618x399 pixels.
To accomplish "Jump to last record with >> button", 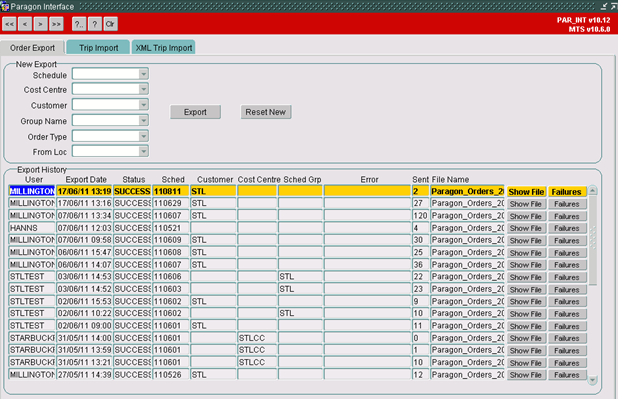I will point(56,24).
